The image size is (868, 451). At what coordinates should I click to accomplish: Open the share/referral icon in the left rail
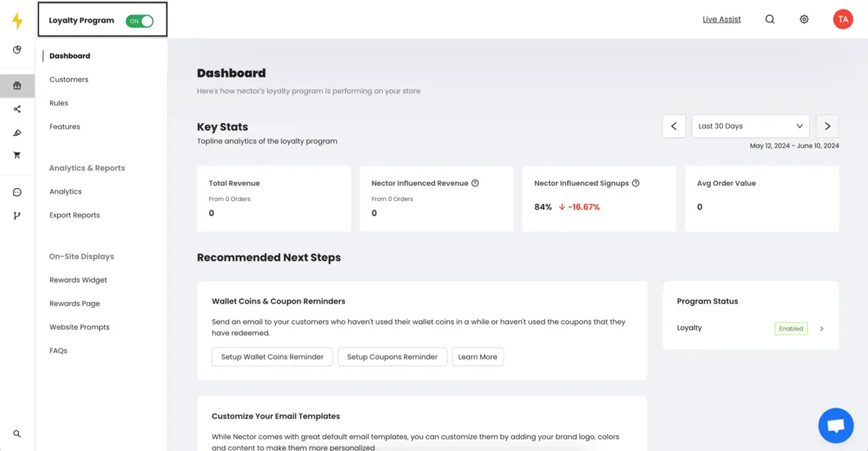coord(17,109)
